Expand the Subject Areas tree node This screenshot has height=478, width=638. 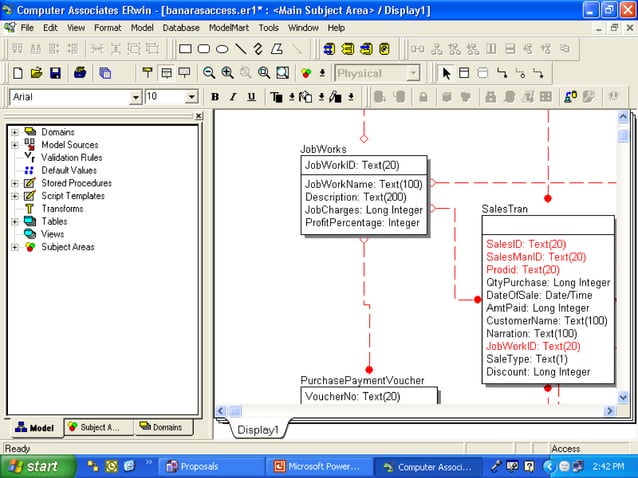click(15, 247)
